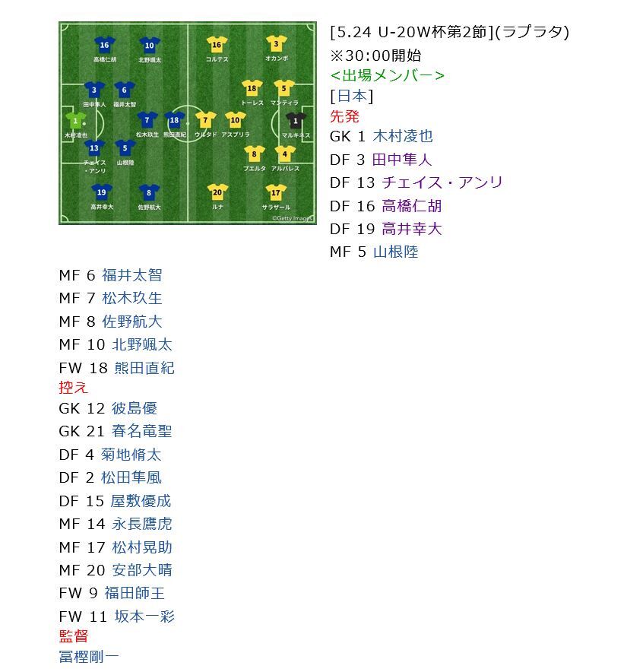Screen dimensions: 627x672
Task: Open 熊田直紀 forward link
Action: (x=144, y=368)
